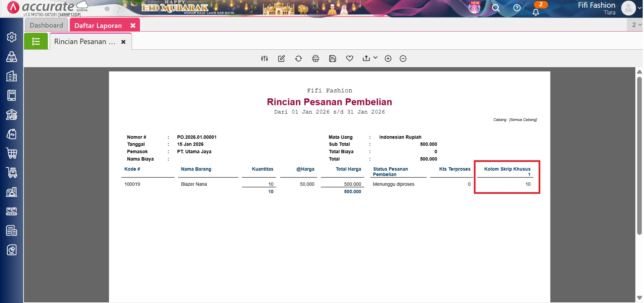Expand the export dropdown arrow
The width and height of the screenshot is (644, 303).
click(376, 58)
